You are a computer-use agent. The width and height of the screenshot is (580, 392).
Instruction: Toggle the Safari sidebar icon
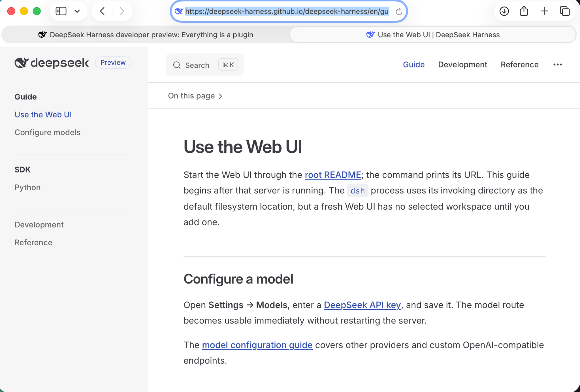click(x=61, y=11)
